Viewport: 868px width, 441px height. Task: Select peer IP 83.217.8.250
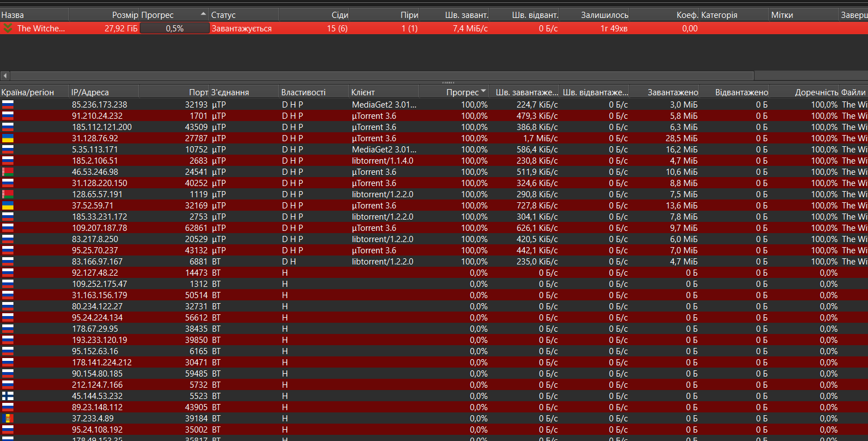click(x=95, y=239)
